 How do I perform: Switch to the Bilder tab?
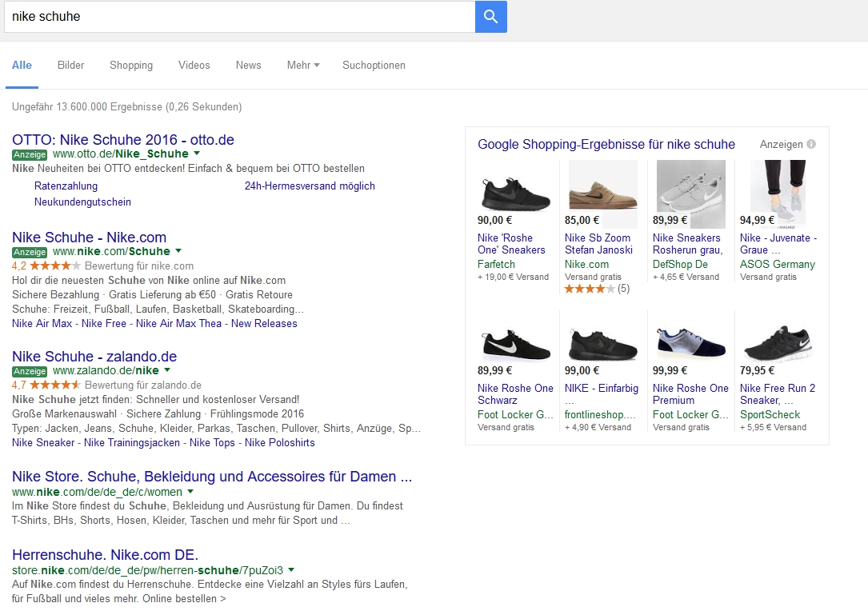click(71, 66)
